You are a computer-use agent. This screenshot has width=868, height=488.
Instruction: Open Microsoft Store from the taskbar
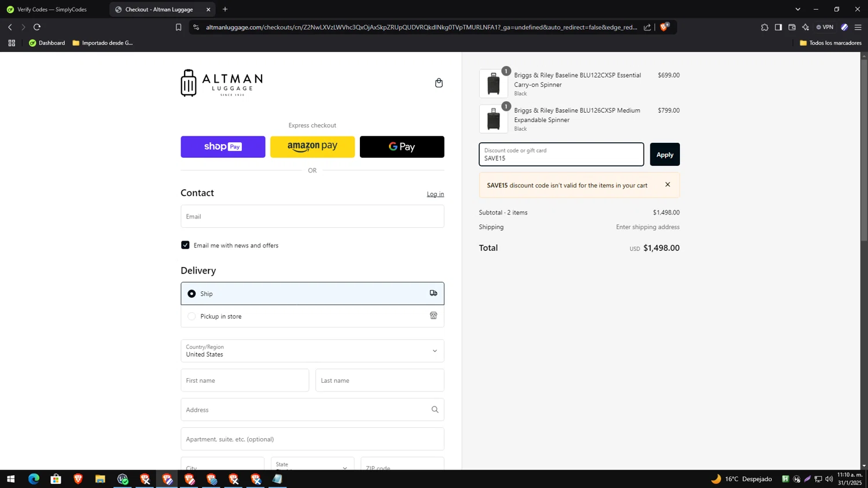[x=56, y=479]
